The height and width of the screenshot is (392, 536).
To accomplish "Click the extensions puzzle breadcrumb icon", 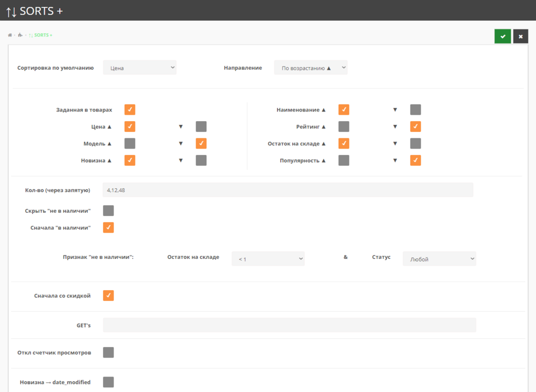I will click(20, 35).
